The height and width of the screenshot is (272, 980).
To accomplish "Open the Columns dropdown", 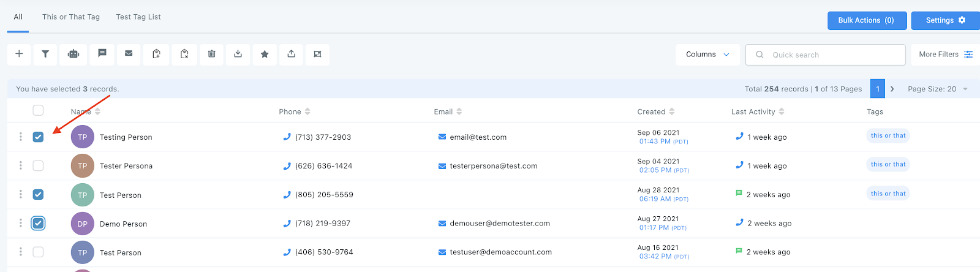I will click(707, 55).
